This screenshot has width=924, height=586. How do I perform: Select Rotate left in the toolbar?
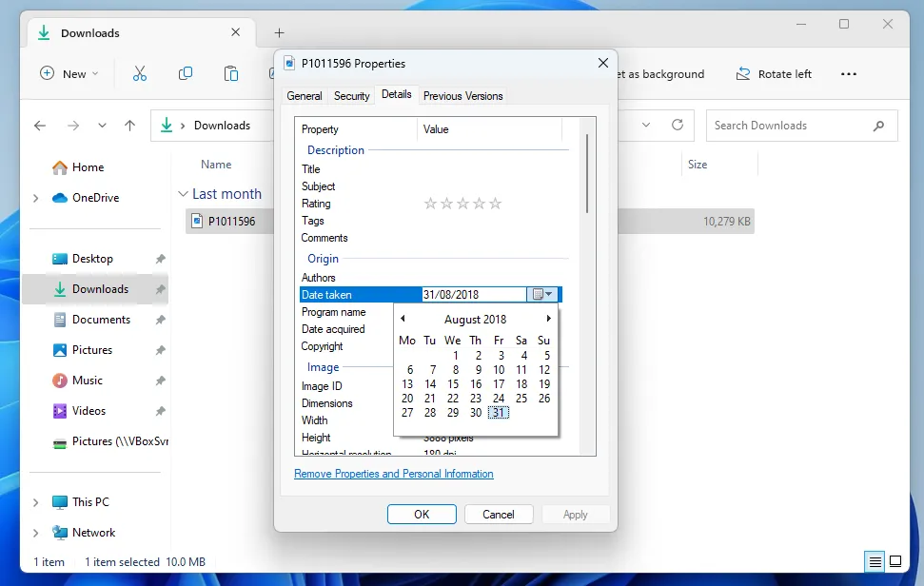[x=774, y=73]
